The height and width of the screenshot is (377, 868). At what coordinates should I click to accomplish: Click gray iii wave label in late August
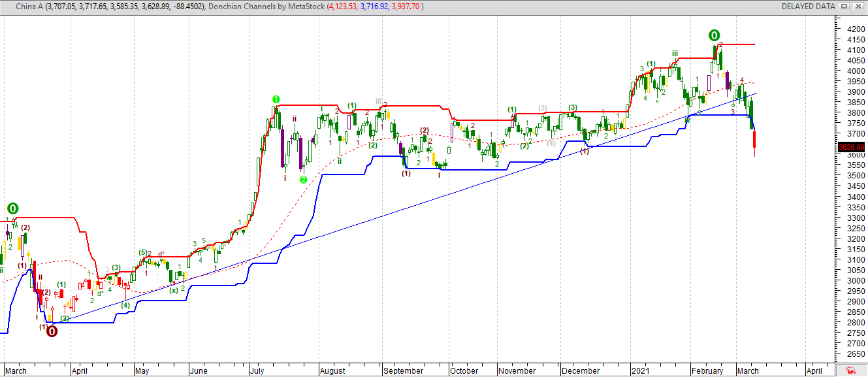[378, 101]
